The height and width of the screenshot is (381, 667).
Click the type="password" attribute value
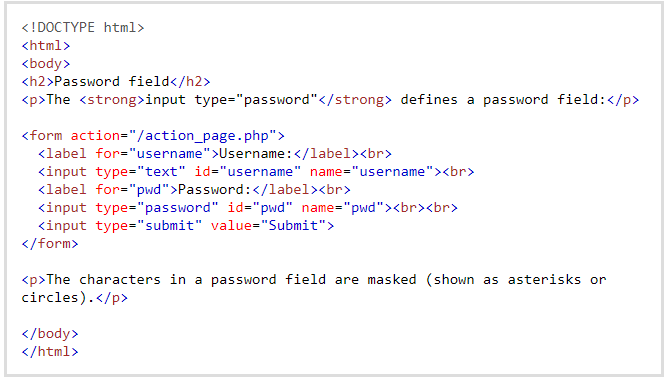(x=178, y=208)
